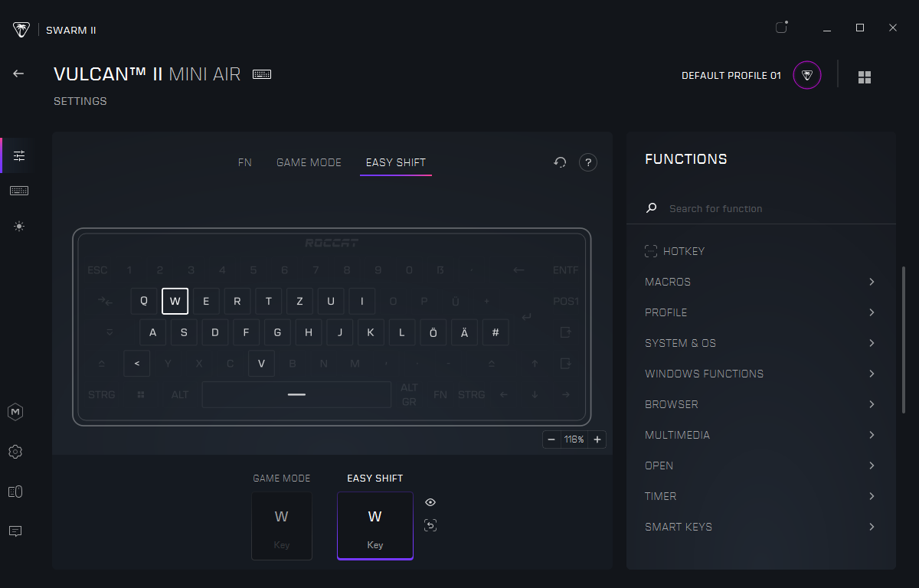Reset key assignments with the undo icon

[x=560, y=162]
